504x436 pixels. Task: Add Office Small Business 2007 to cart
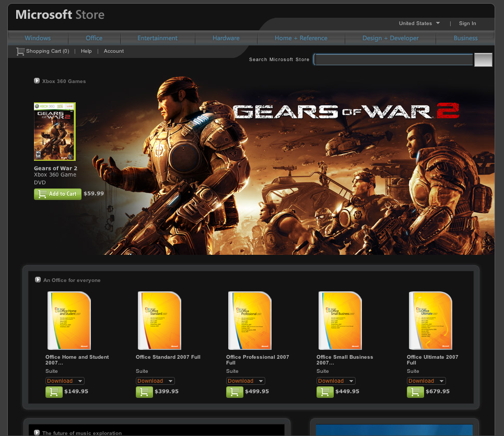(325, 392)
